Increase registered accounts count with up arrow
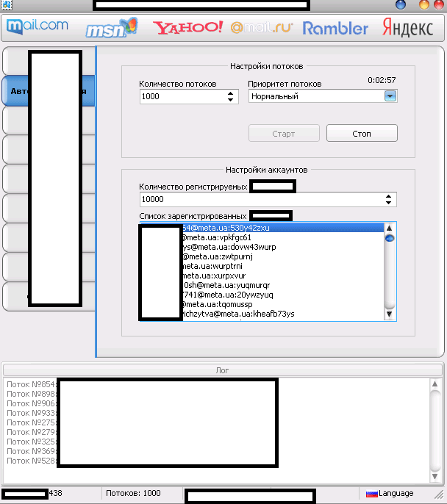The width and height of the screenshot is (447, 504). pyautogui.click(x=388, y=196)
